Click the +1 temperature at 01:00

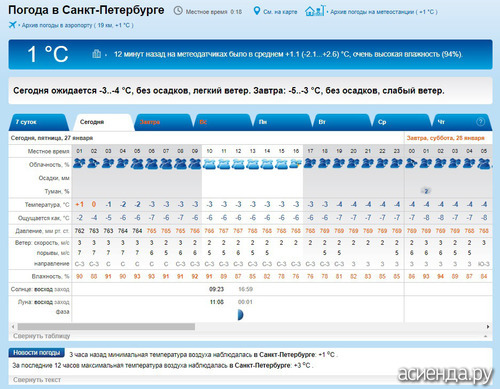[79, 204]
